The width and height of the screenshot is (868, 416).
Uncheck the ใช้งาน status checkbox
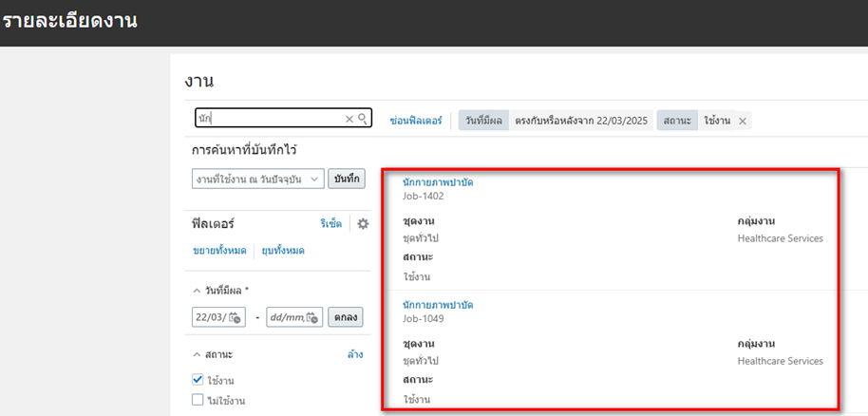click(x=198, y=380)
